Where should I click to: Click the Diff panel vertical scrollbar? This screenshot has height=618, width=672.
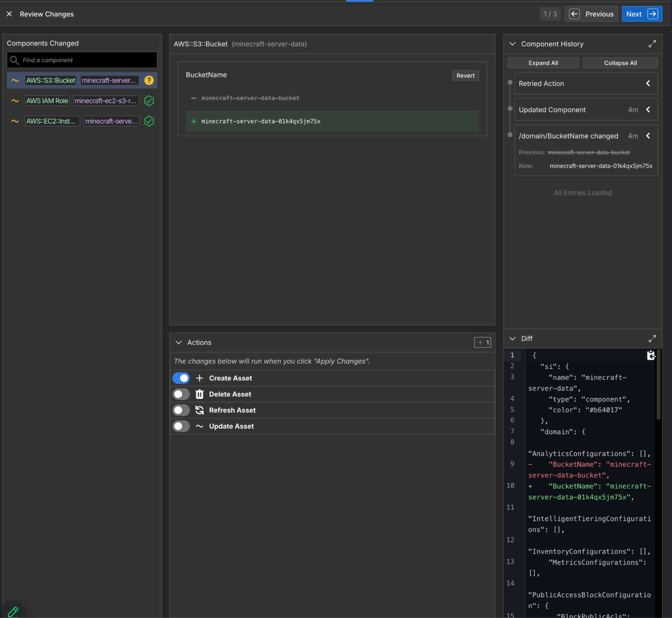tap(659, 385)
